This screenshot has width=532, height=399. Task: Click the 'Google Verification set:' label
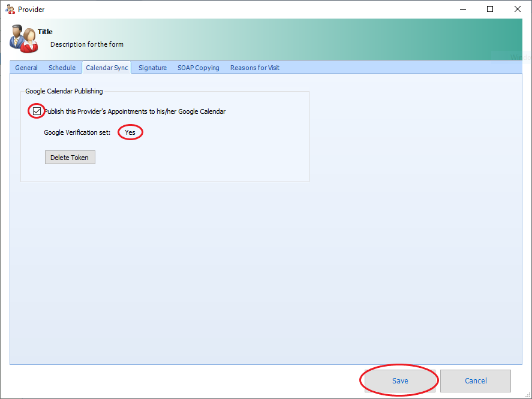77,132
